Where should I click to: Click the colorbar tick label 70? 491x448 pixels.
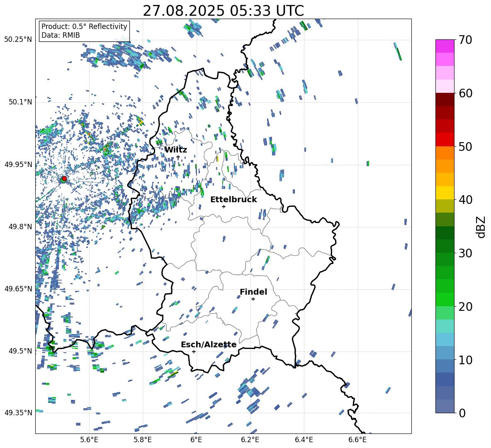[x=465, y=40]
